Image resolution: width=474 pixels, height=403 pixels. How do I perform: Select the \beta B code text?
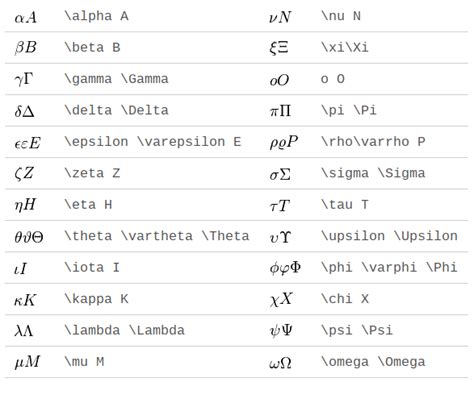[92, 47]
